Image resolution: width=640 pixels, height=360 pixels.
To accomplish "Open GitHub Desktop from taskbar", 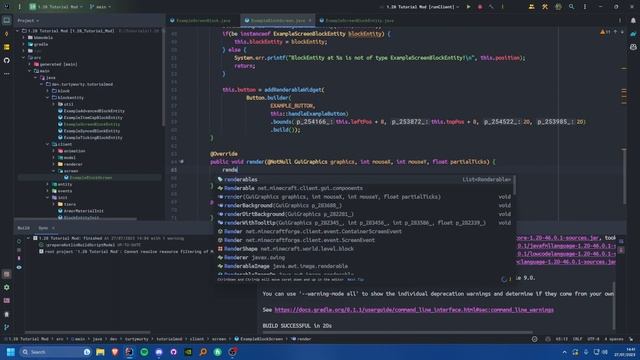I will [173, 352].
